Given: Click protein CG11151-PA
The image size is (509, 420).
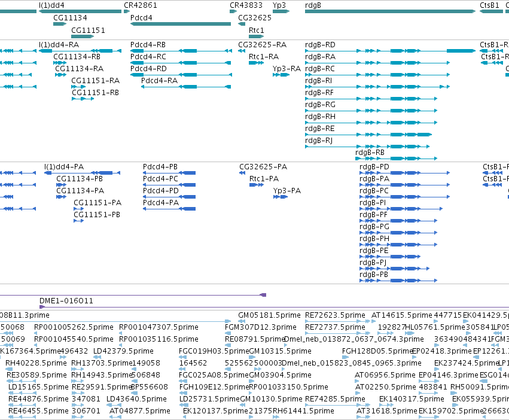Looking at the screenshot, I should 97,202.
